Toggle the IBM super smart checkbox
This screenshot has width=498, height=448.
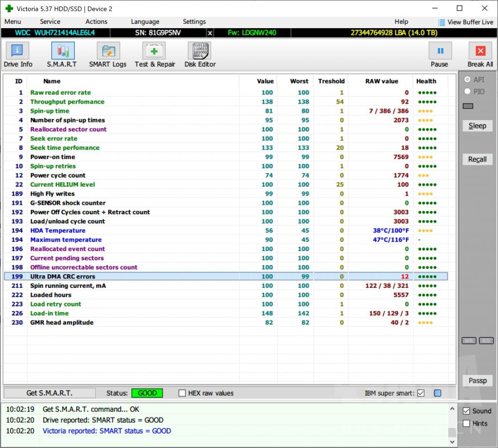[421, 393]
